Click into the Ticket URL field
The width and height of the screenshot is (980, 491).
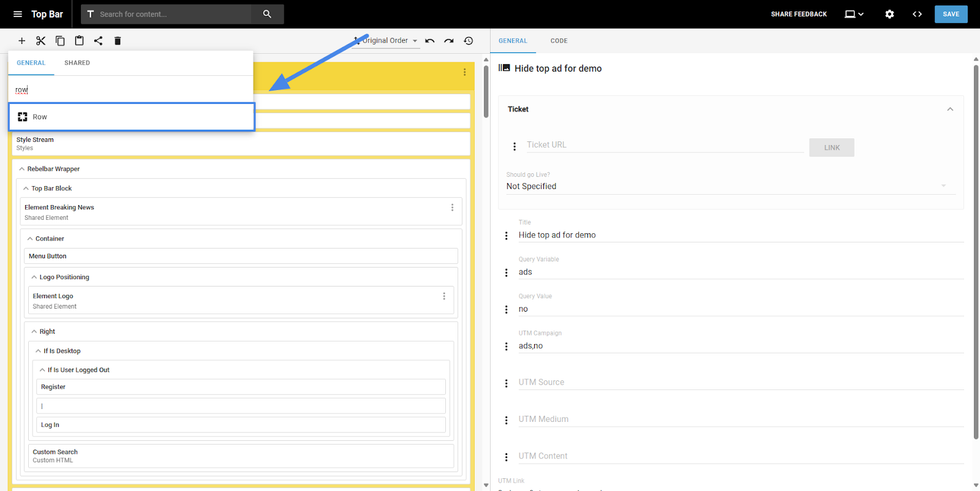tap(662, 146)
